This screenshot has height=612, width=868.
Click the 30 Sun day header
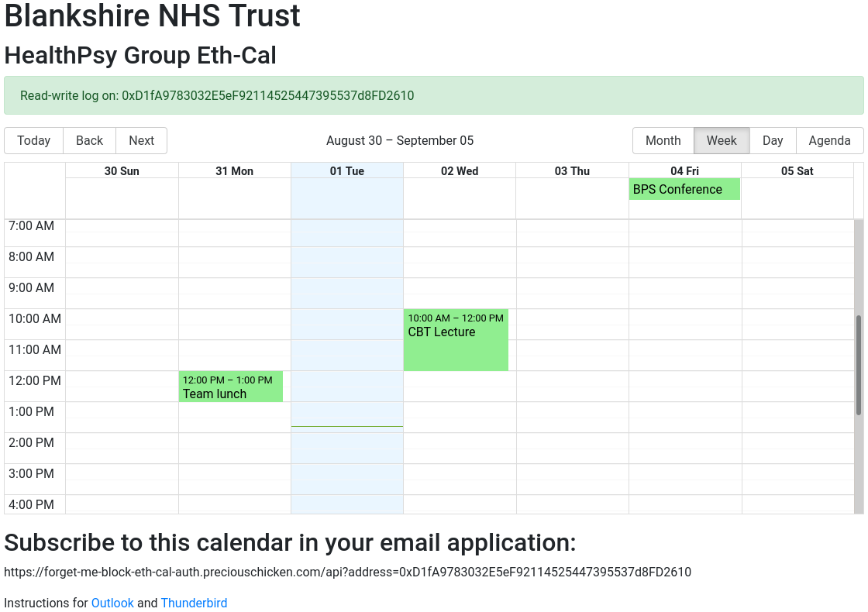pos(122,171)
